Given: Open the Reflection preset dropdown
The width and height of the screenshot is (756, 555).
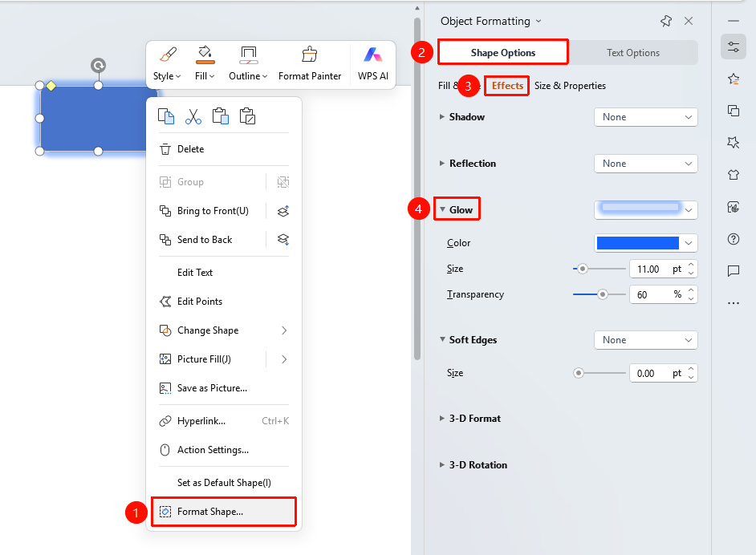Looking at the screenshot, I should [645, 164].
